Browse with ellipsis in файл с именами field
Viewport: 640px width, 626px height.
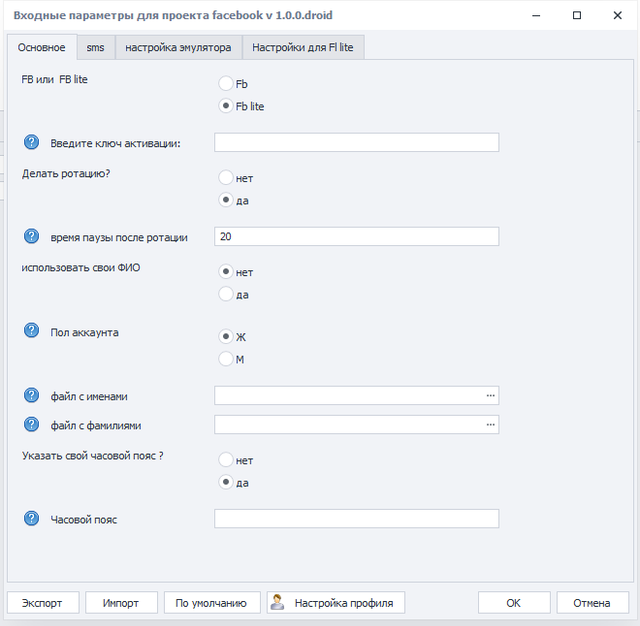click(490, 395)
